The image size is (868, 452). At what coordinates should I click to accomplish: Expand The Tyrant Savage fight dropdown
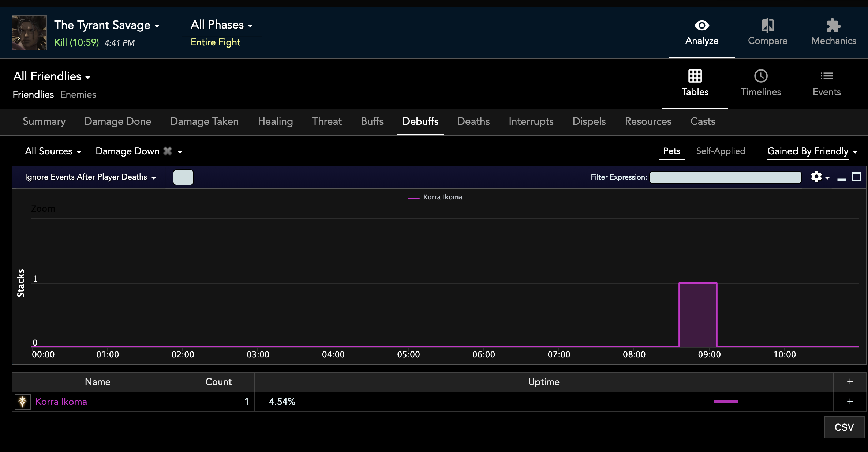107,25
